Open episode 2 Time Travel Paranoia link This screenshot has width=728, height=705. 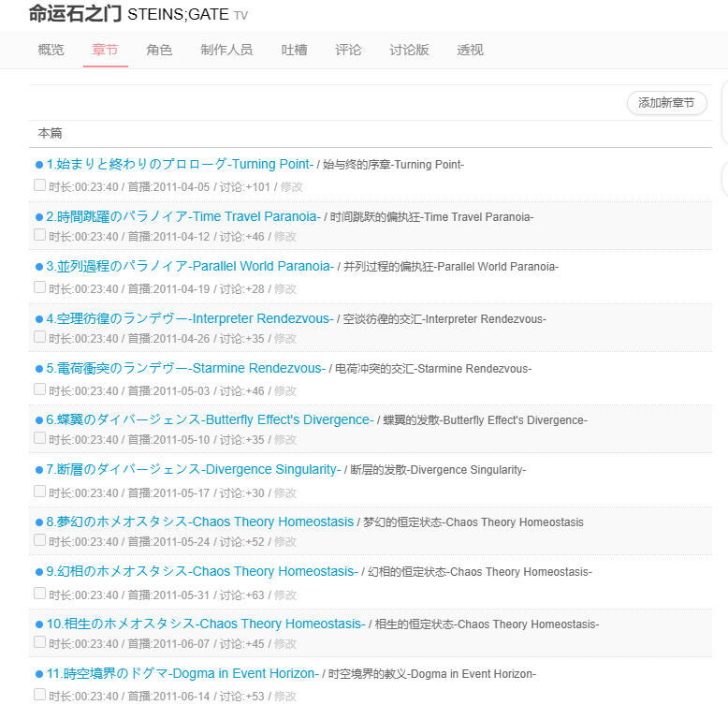pos(183,216)
